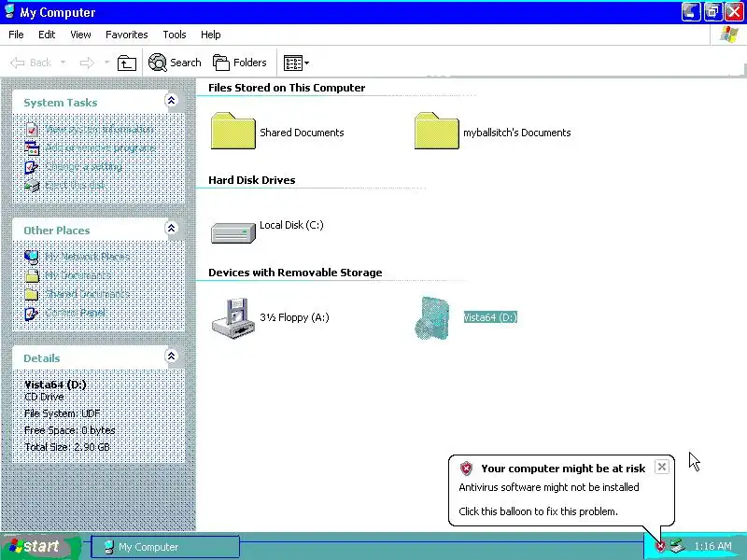Click the My Computer title bar icon
Viewport: 747px width, 560px height.
[9, 11]
